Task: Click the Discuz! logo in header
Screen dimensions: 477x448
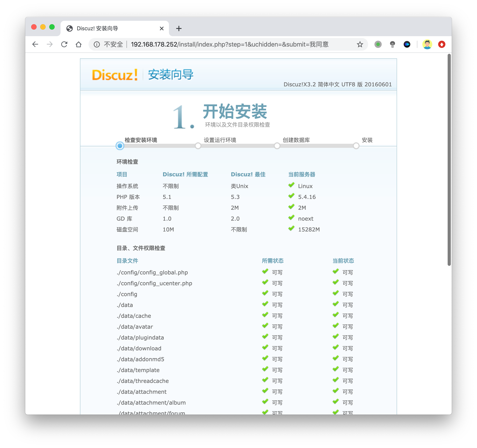Action: 115,75
